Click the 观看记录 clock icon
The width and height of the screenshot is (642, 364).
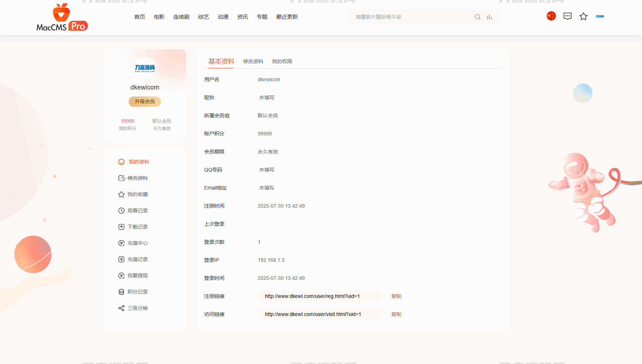point(121,211)
